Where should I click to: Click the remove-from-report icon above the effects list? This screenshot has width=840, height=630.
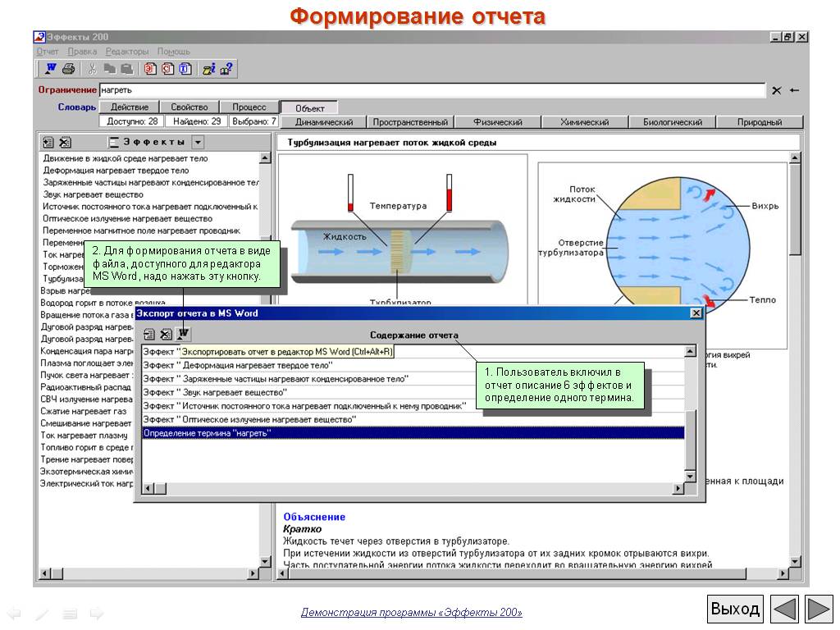(x=65, y=143)
